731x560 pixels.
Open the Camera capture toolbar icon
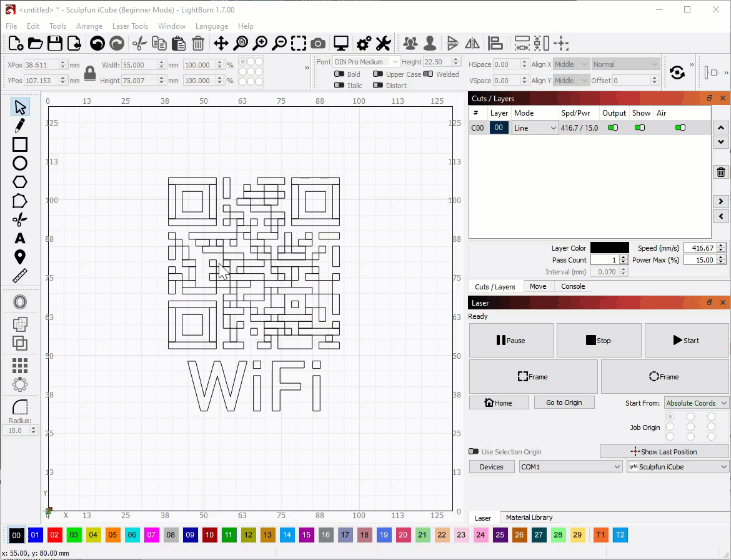pos(318,43)
